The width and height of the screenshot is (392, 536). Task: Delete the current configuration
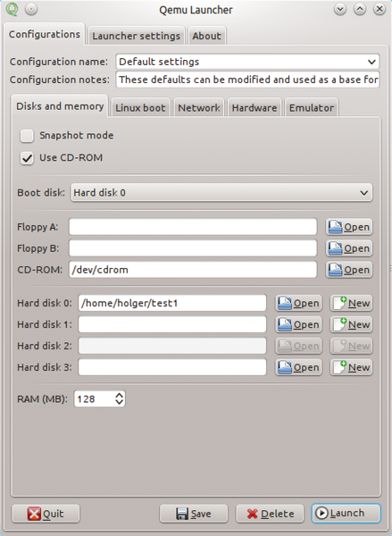click(x=270, y=514)
